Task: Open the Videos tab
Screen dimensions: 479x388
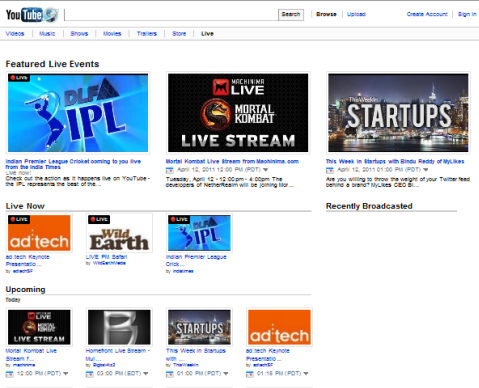Action: tap(15, 34)
